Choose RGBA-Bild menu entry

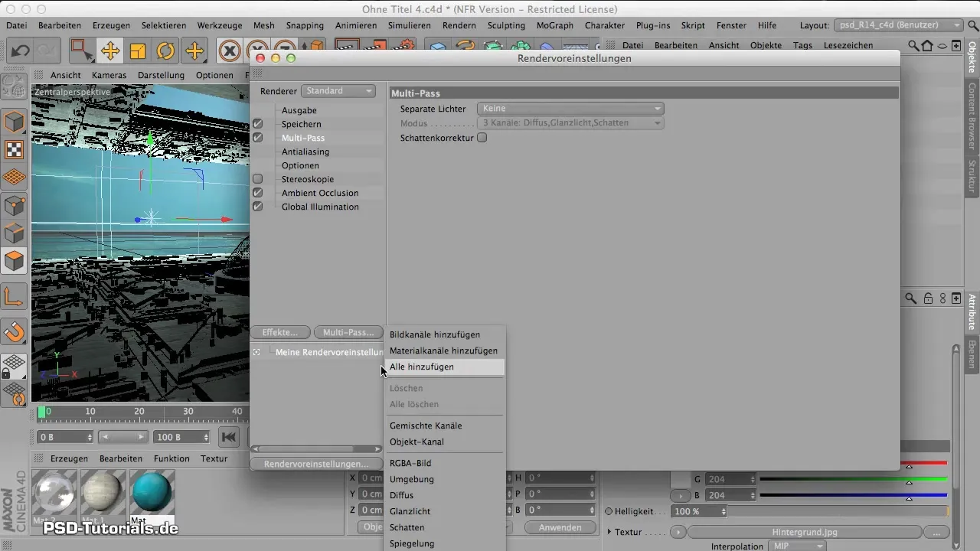click(x=444, y=463)
